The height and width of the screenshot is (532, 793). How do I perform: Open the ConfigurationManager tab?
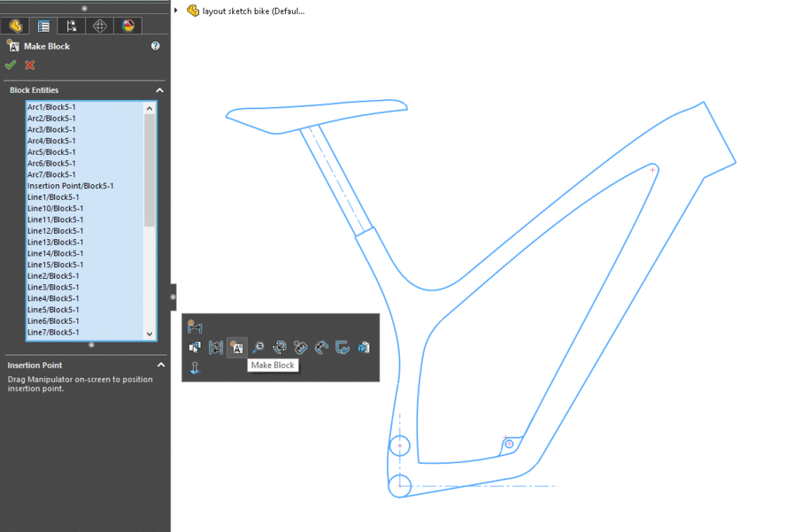tap(71, 26)
